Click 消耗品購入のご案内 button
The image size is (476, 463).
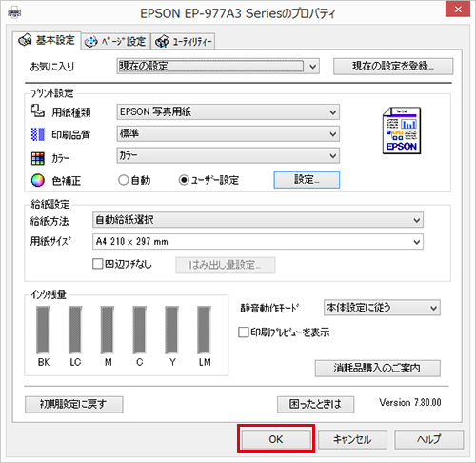tap(378, 368)
